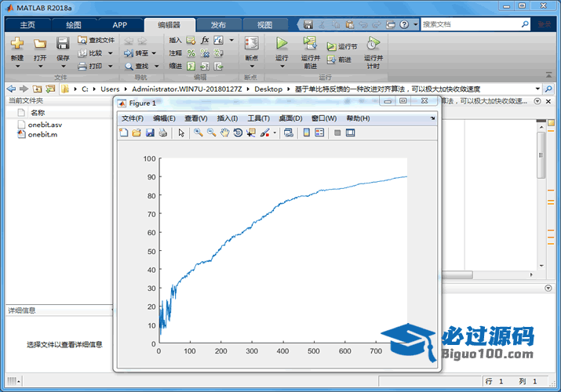This screenshot has height=392, width=561.
Task: Click the insert legend icon
Action: (319, 132)
